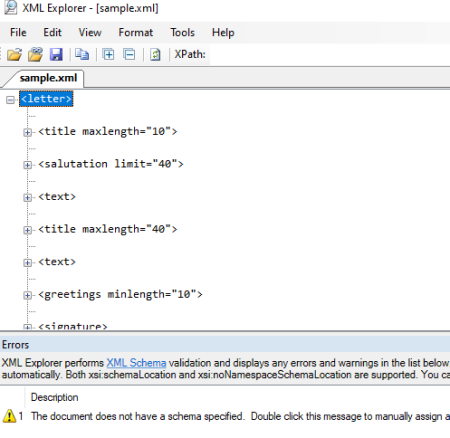Screen dimensions: 450x438
Task: Open the Tools menu
Action: (183, 33)
